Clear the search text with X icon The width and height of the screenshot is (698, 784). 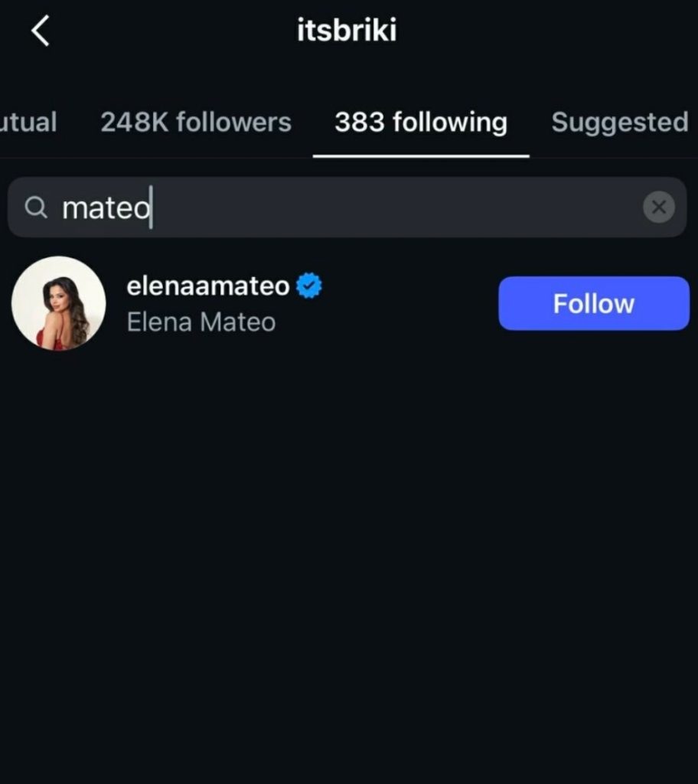[658, 207]
